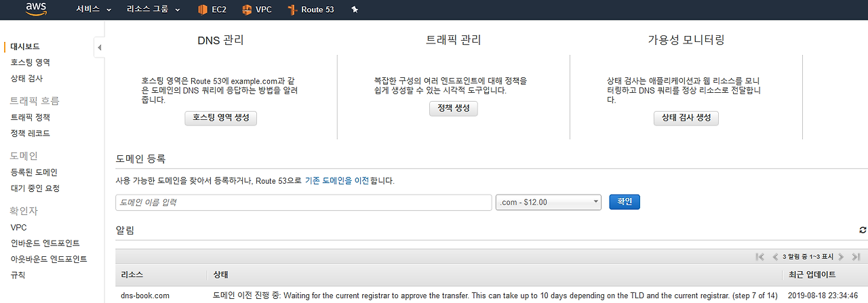Screen dimensions: 868x303
Task: Click the AWS logo in header
Action: pyautogui.click(x=36, y=9)
